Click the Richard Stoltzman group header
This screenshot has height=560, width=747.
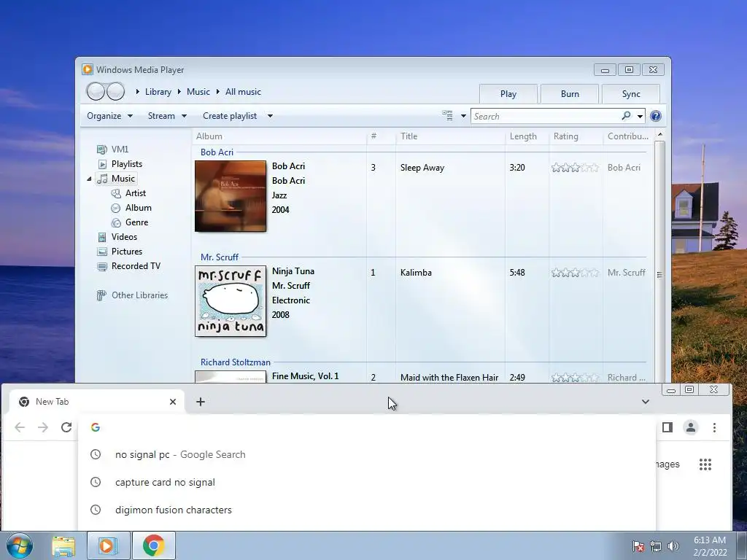236,362
